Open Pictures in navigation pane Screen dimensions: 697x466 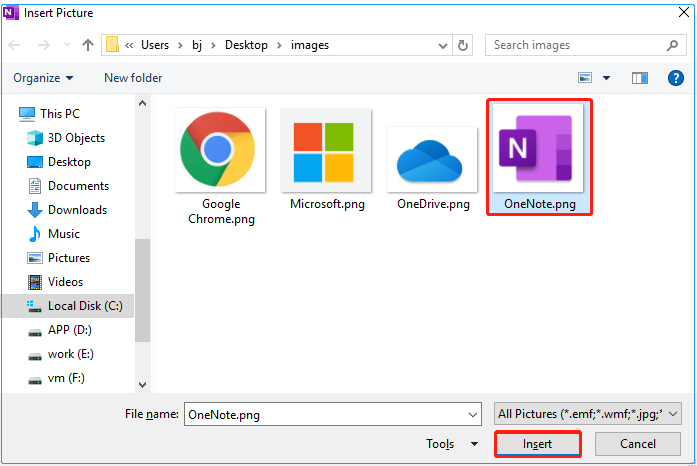coord(58,258)
